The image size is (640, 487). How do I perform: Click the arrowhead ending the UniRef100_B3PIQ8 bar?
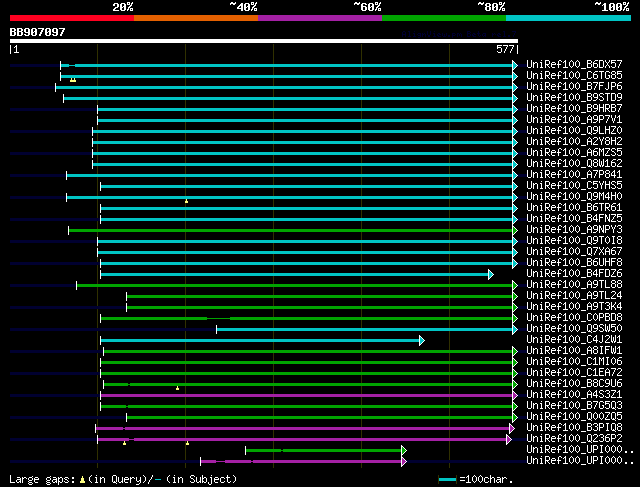511,428
